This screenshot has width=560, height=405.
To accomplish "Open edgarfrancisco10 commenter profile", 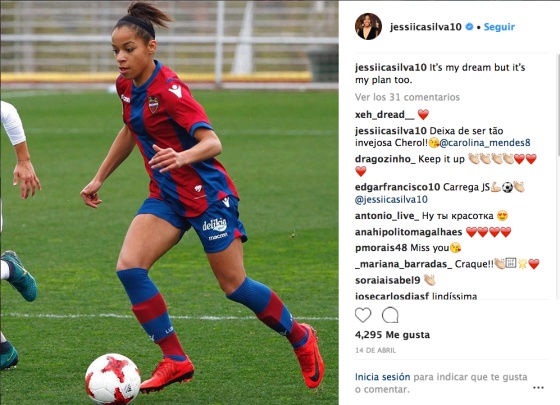I will pos(398,187).
